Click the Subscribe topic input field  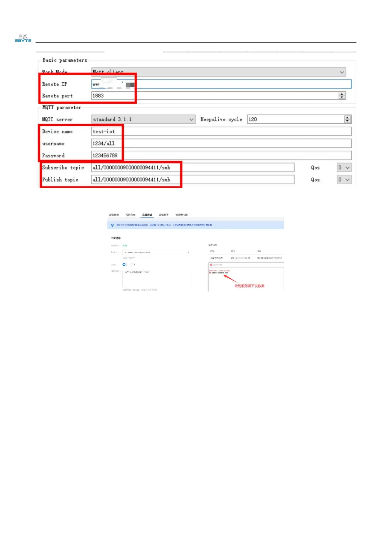pyautogui.click(x=193, y=168)
